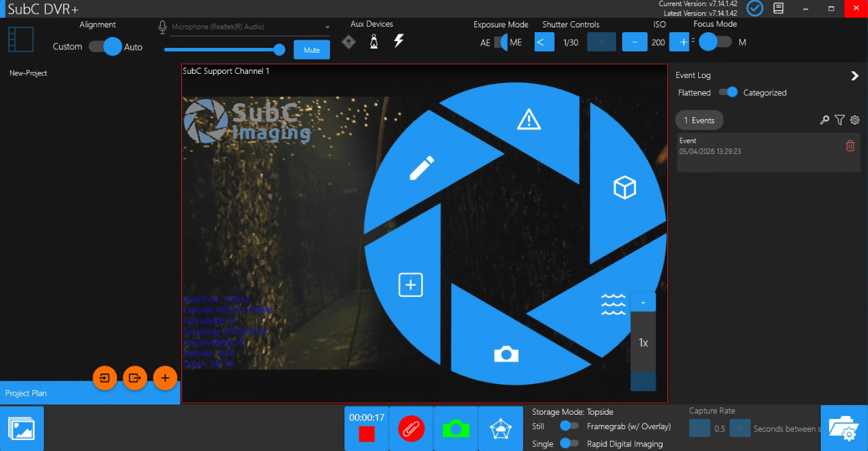
Task: Take a still with green camera button
Action: pyautogui.click(x=456, y=428)
